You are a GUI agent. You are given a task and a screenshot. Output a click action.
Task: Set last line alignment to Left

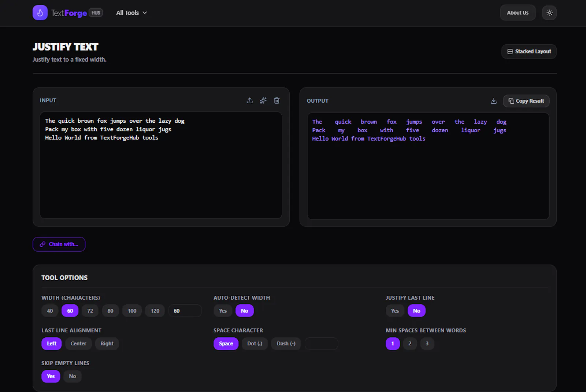tap(52, 344)
